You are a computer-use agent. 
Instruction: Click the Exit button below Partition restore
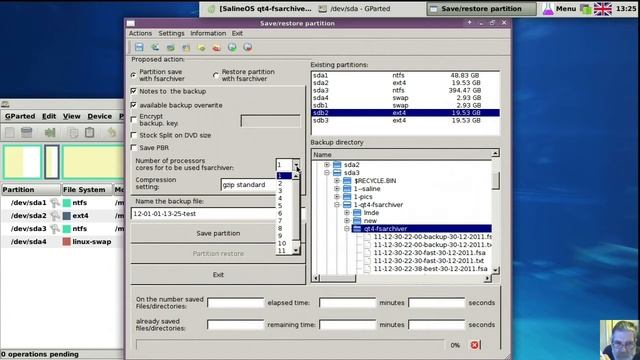click(x=218, y=275)
